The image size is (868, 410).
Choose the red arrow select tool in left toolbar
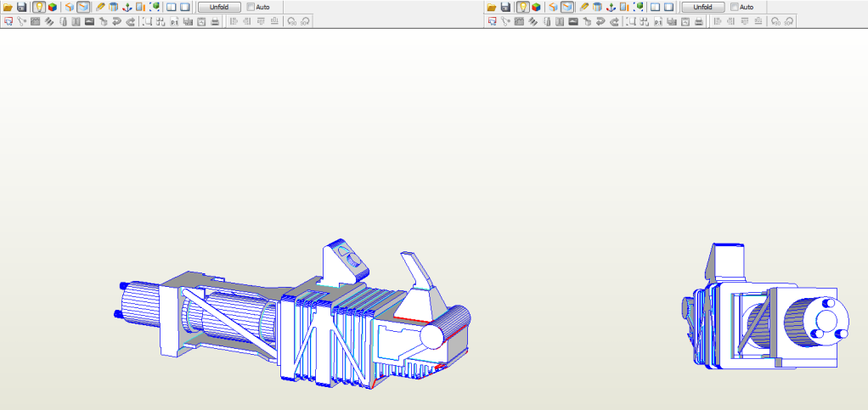click(8, 21)
